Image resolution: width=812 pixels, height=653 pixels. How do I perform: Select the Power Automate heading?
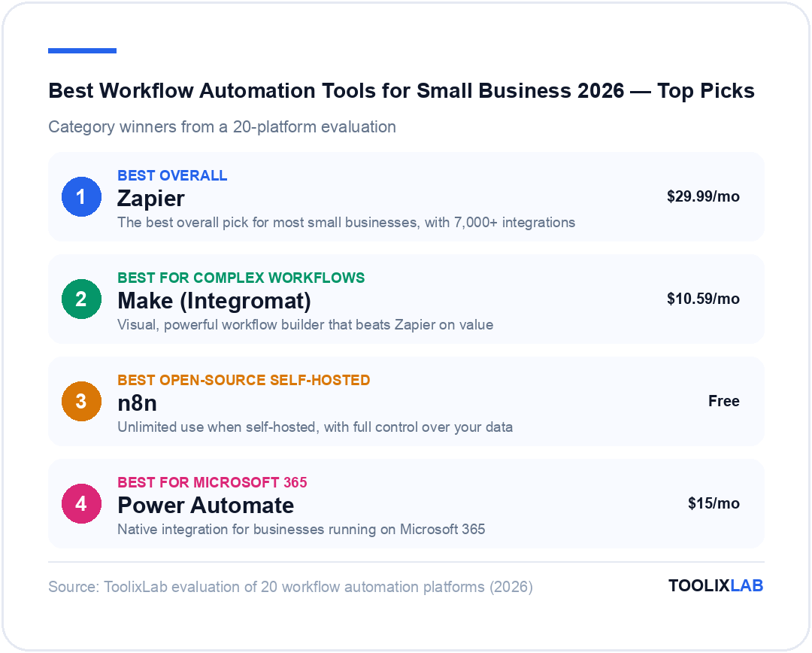(205, 506)
